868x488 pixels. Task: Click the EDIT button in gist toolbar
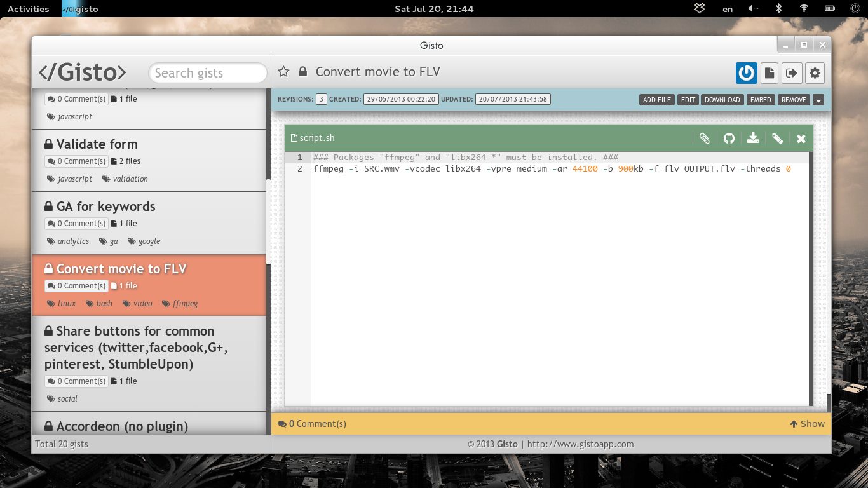[x=688, y=100]
